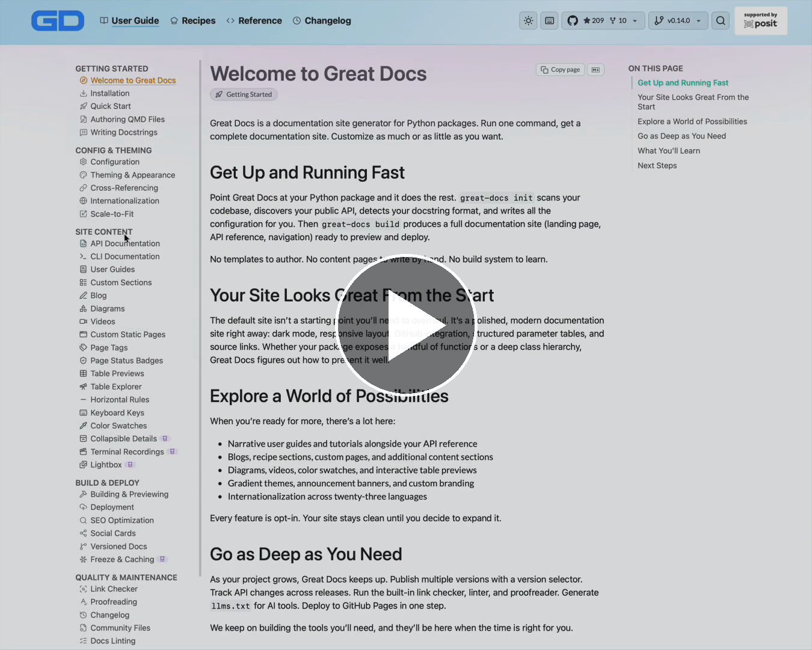
Task: Play the video overlay button
Action: tap(406, 325)
